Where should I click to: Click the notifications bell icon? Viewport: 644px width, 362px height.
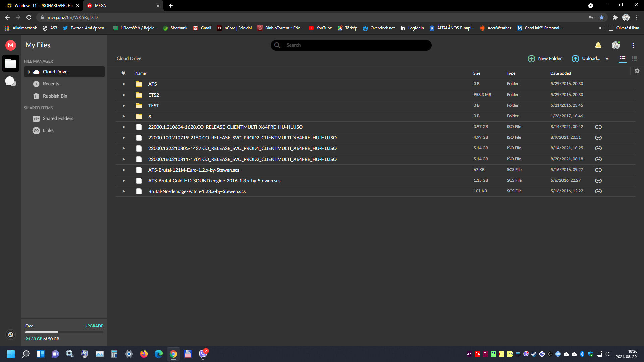click(598, 45)
